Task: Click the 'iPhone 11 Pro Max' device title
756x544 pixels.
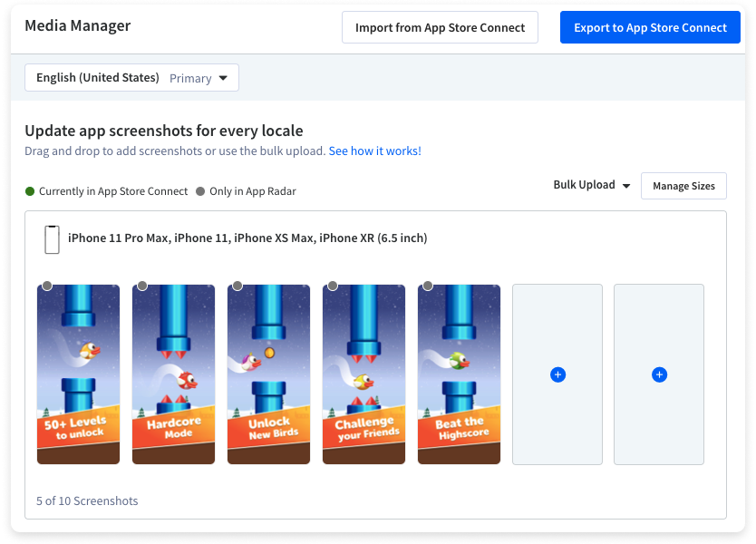Action: 247,238
